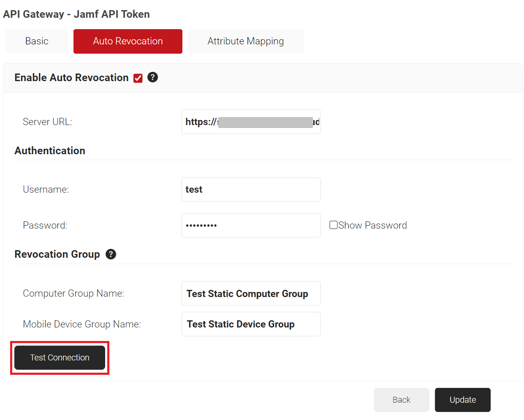The width and height of the screenshot is (524, 420).
Task: Switch to the Basic tab
Action: [37, 41]
